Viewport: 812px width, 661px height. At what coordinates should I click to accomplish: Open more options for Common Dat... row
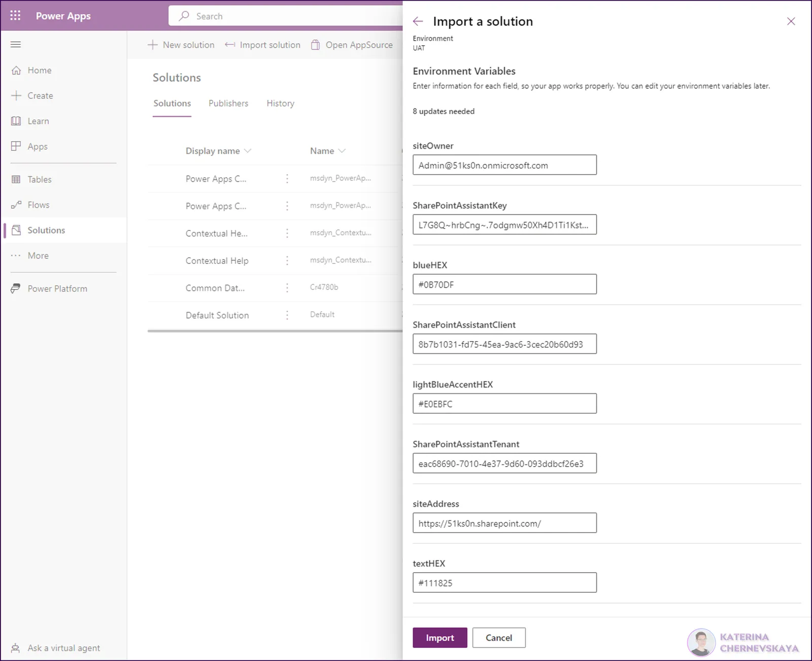(x=287, y=288)
